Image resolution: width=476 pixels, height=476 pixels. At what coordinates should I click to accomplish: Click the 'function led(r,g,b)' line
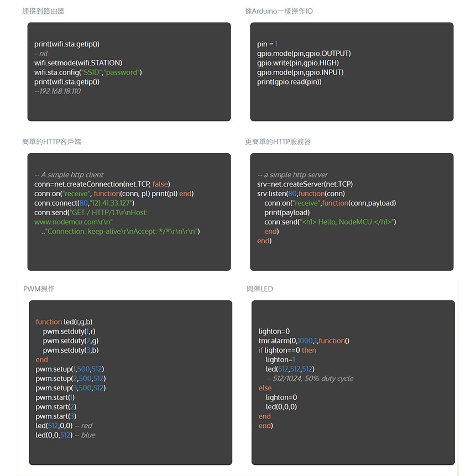coord(64,322)
